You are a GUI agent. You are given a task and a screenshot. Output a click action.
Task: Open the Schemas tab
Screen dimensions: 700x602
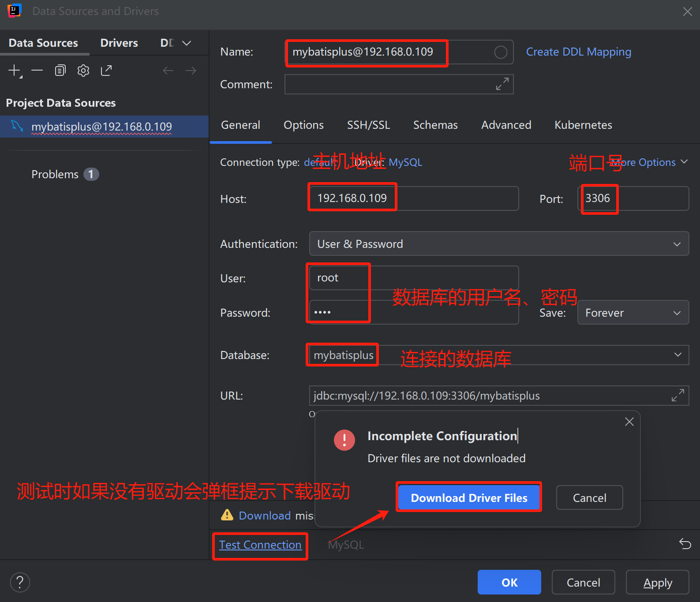tap(435, 125)
